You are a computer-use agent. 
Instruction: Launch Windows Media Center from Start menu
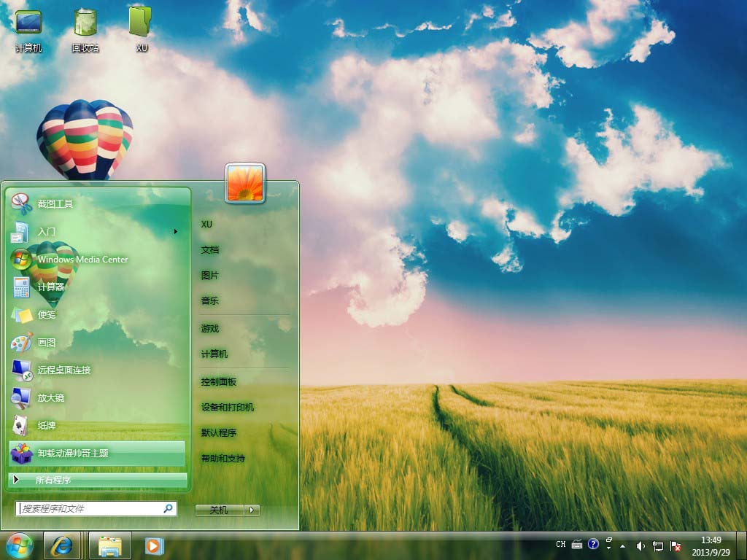click(x=82, y=260)
